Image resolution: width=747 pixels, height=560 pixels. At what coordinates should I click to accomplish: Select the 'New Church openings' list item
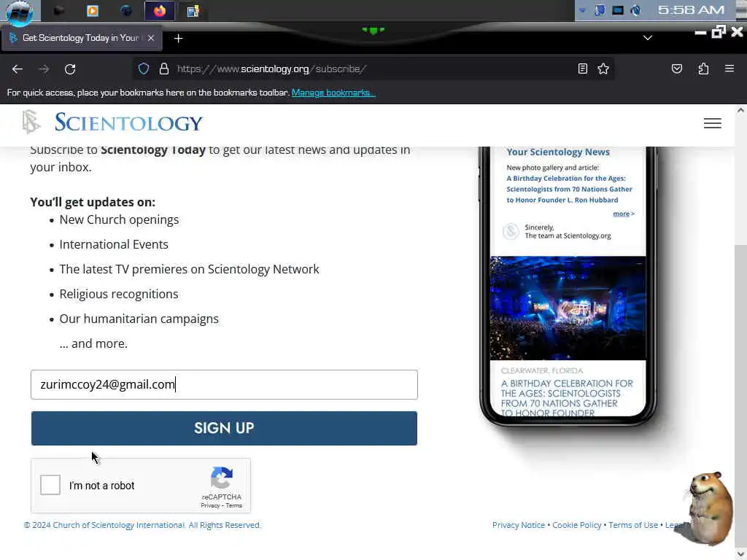119,219
